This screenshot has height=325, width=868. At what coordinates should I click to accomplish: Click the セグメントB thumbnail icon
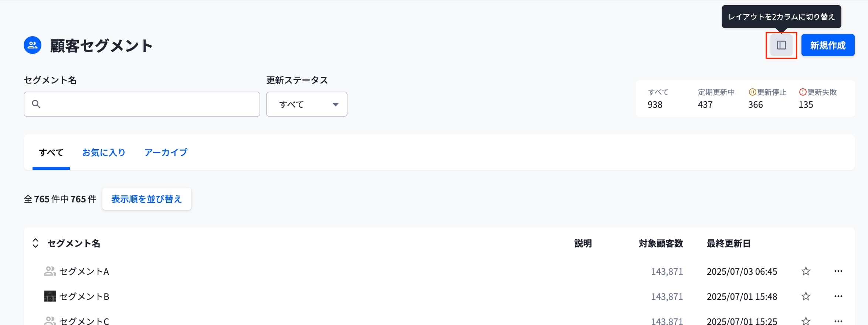click(50, 297)
